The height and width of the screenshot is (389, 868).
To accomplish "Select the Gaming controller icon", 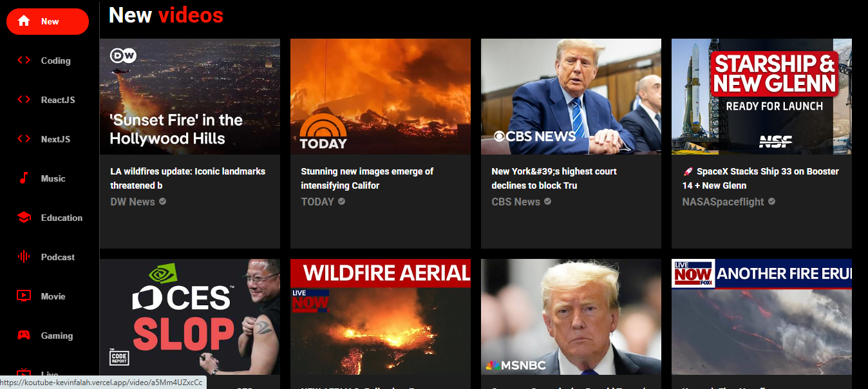I will (x=24, y=336).
